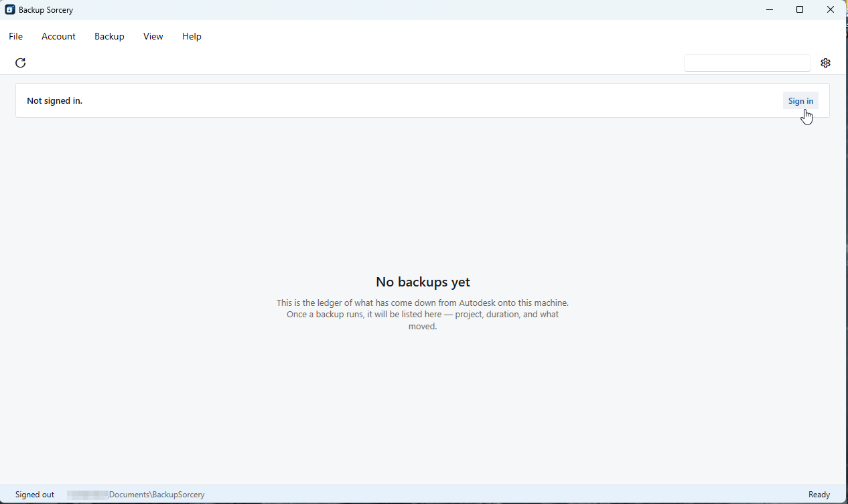Open the Account menu
This screenshot has height=504, width=848.
click(x=58, y=36)
